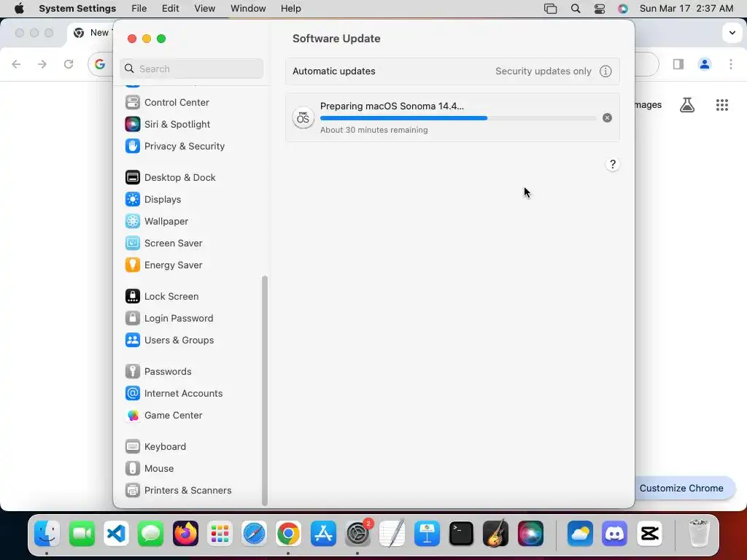This screenshot has width=747, height=560.
Task: Open Terminal from the Dock
Action: (461, 533)
